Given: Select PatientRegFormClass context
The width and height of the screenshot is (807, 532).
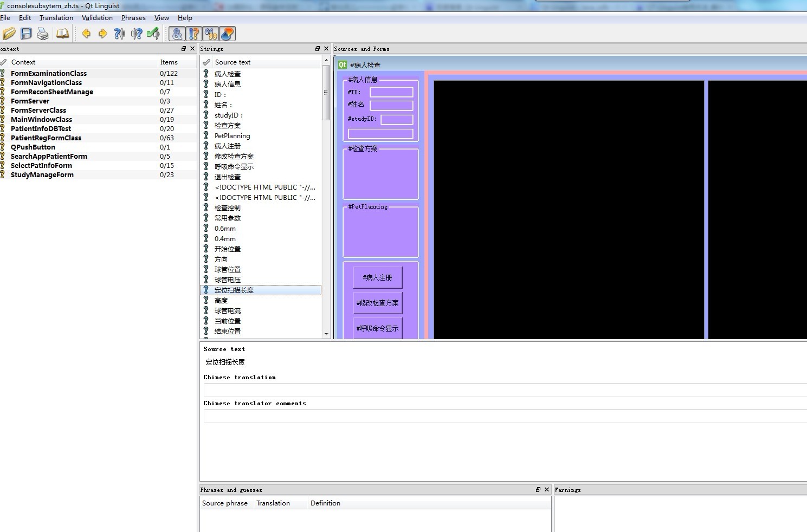Looking at the screenshot, I should click(46, 138).
